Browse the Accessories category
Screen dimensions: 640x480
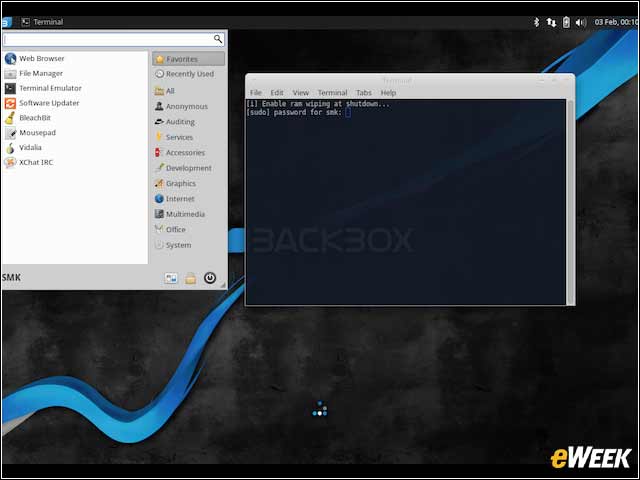(189, 152)
